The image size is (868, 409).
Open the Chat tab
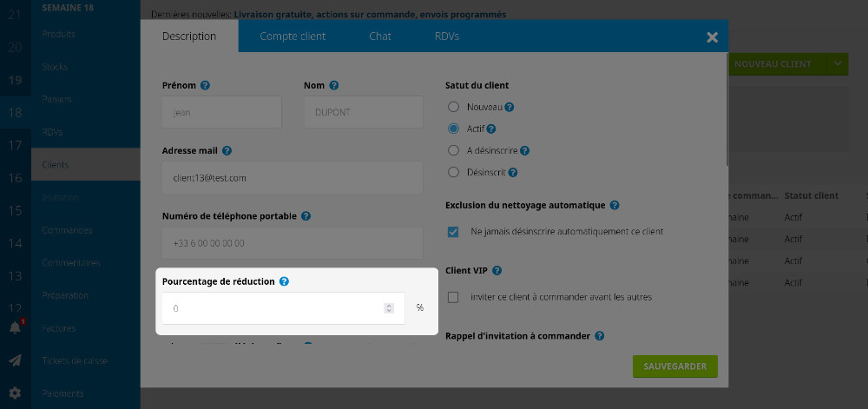380,36
